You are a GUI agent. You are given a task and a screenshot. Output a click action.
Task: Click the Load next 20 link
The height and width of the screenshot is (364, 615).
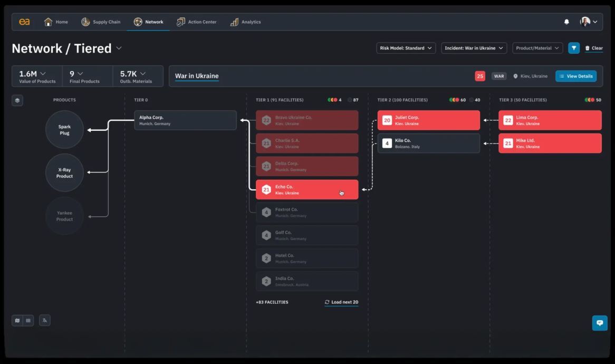point(341,302)
